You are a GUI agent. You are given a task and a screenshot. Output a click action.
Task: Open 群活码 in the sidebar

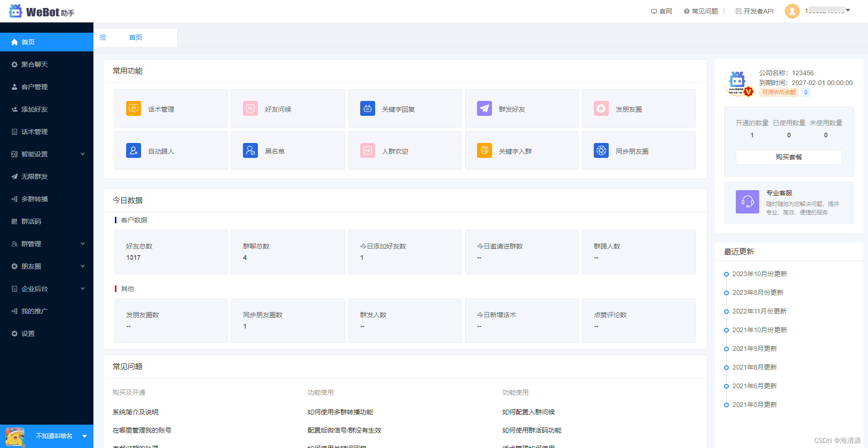point(47,221)
